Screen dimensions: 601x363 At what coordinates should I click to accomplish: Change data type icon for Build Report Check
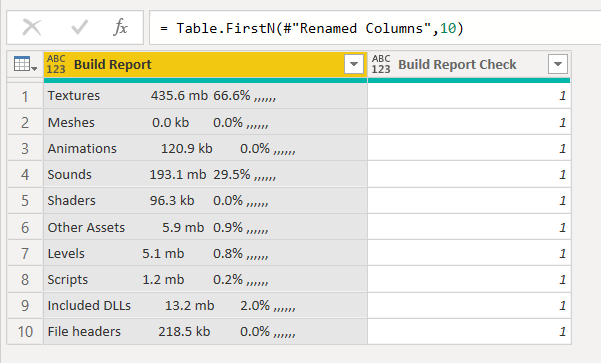(381, 64)
